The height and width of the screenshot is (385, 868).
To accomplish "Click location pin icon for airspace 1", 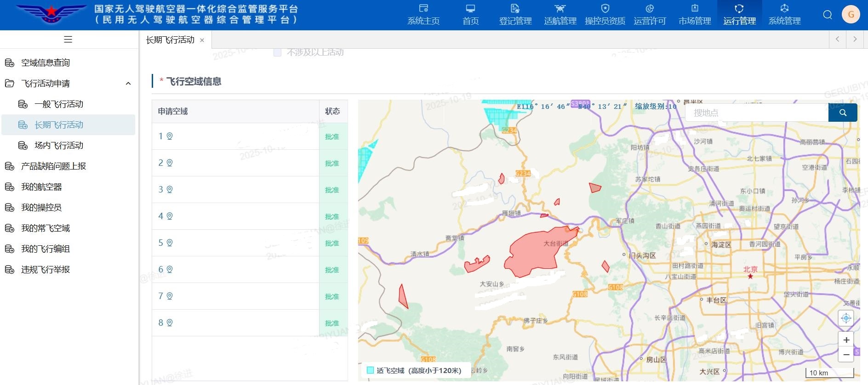I will pos(170,136).
